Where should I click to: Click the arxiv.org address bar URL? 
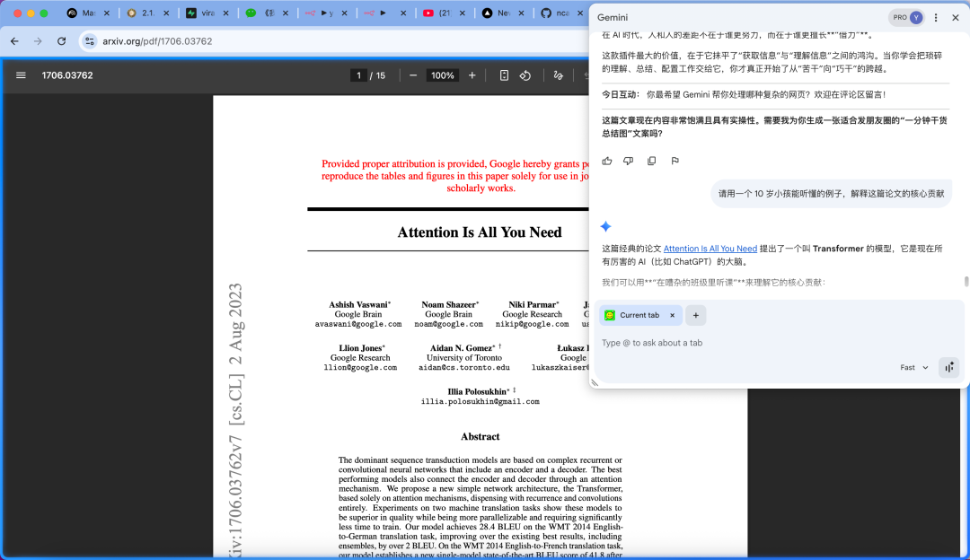[x=157, y=41]
